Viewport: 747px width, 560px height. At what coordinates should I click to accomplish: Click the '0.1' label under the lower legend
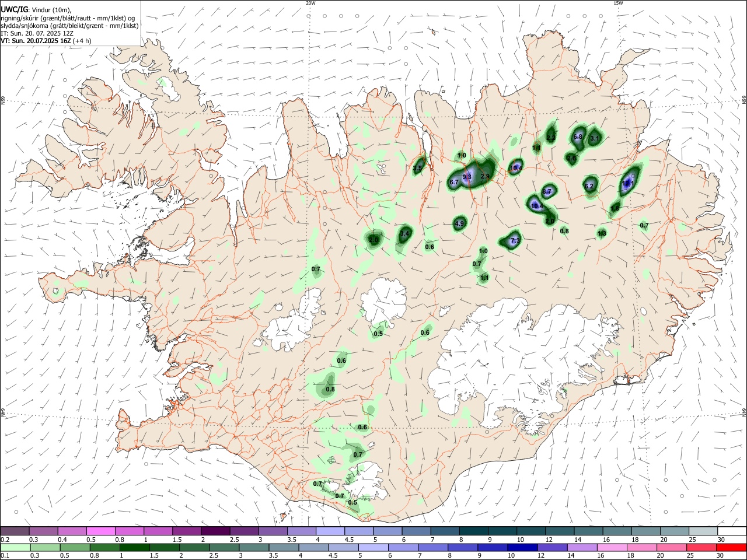tap(5, 556)
